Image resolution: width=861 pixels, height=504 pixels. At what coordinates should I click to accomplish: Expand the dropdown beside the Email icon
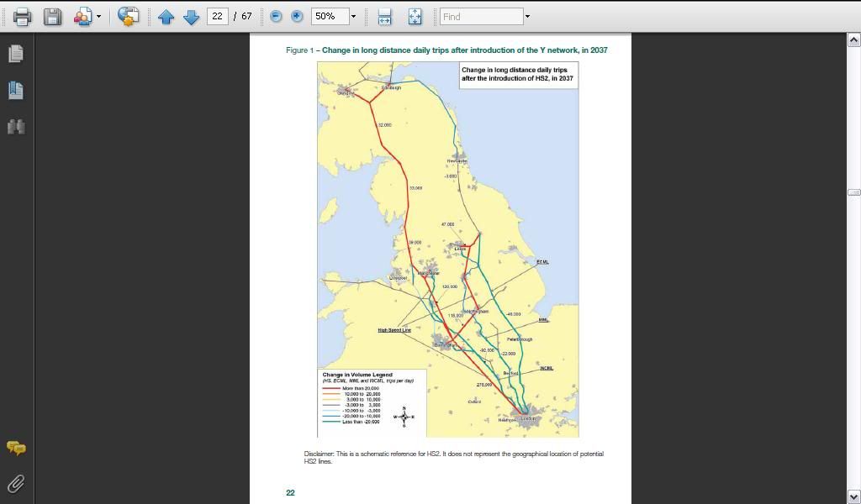click(98, 16)
